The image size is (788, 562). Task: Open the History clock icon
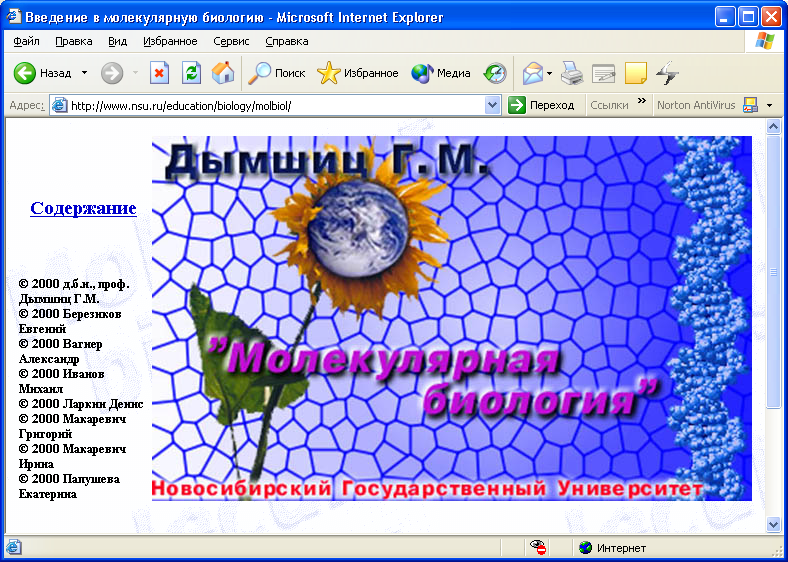[x=495, y=73]
